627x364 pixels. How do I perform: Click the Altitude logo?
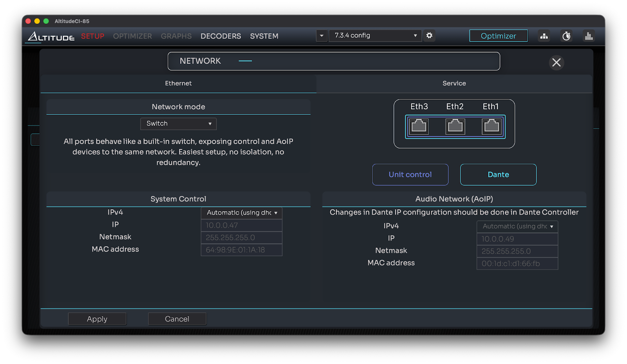51,36
